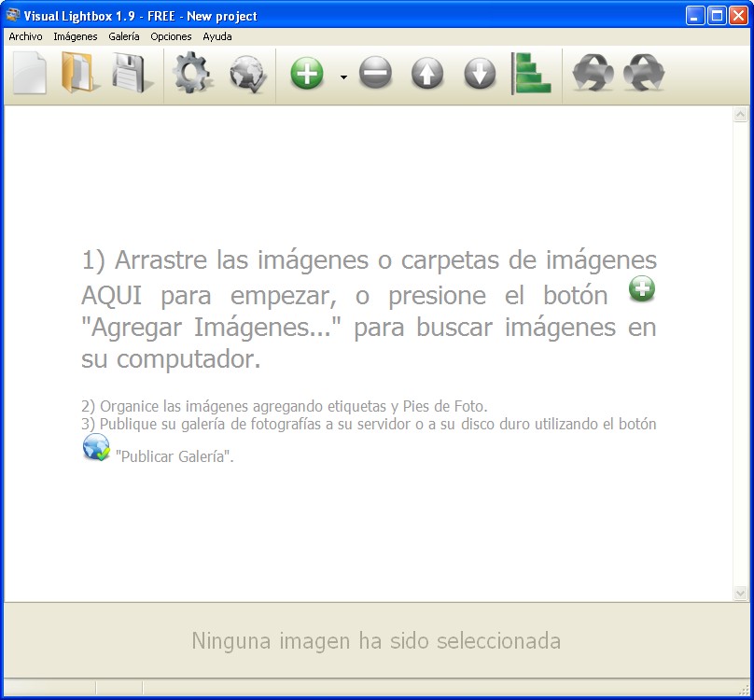Viewport: 754px width, 700px height.
Task: Click the window resize grip in status bar
Action: (x=743, y=690)
